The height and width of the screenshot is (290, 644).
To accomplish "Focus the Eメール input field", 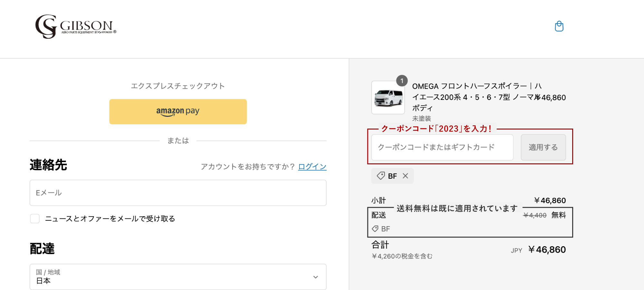I will click(x=178, y=193).
